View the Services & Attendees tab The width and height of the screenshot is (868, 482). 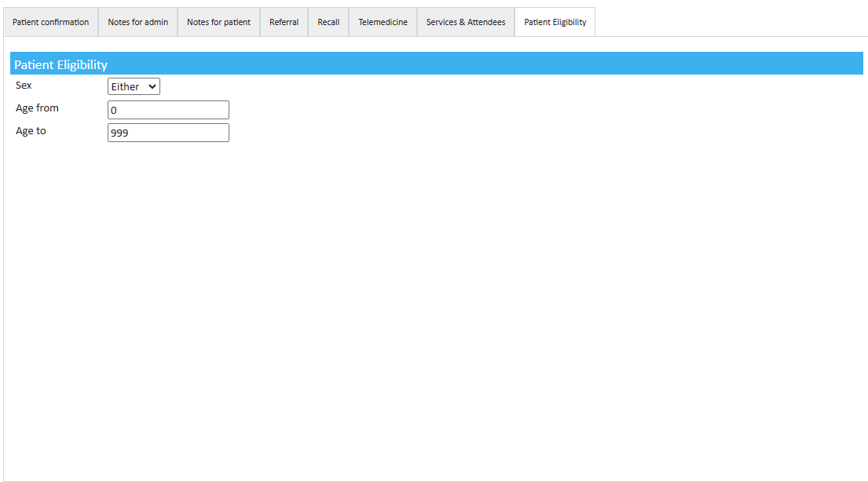[x=466, y=22]
